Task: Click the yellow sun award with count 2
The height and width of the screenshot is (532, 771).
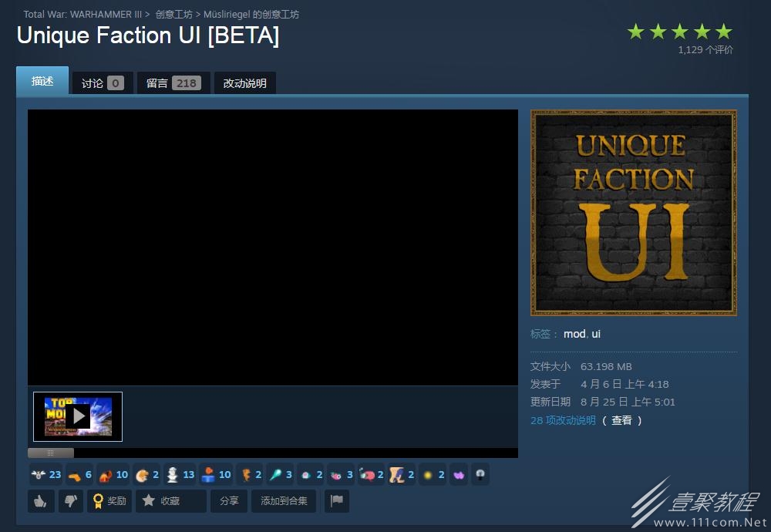Action: coord(433,474)
